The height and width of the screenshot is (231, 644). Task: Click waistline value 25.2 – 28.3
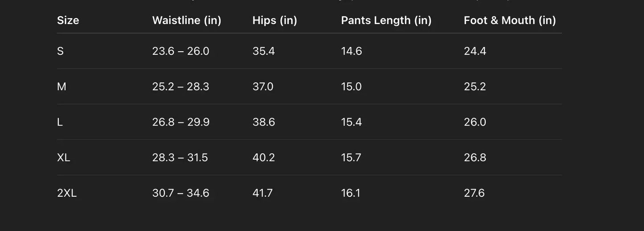[x=180, y=87]
